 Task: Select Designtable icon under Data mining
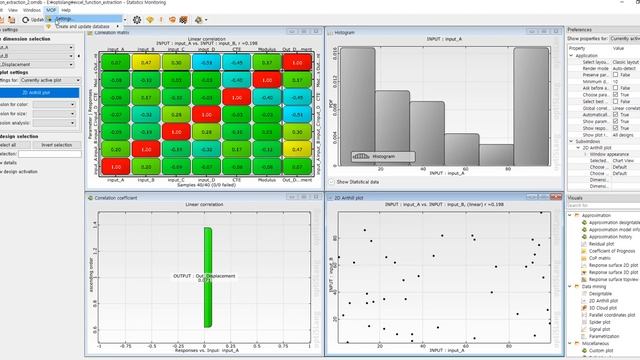pos(584,293)
